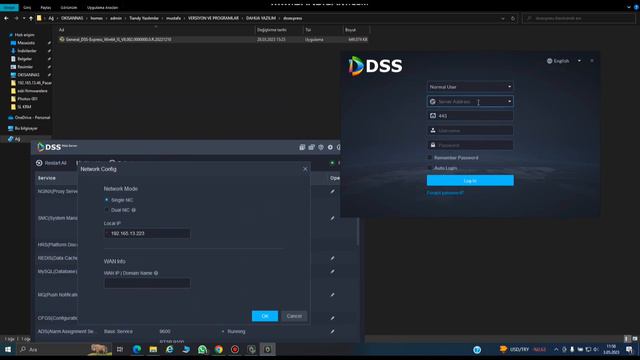Open the Server Address dropdown arrow
Screen dimensions: 640x360
click(x=509, y=101)
